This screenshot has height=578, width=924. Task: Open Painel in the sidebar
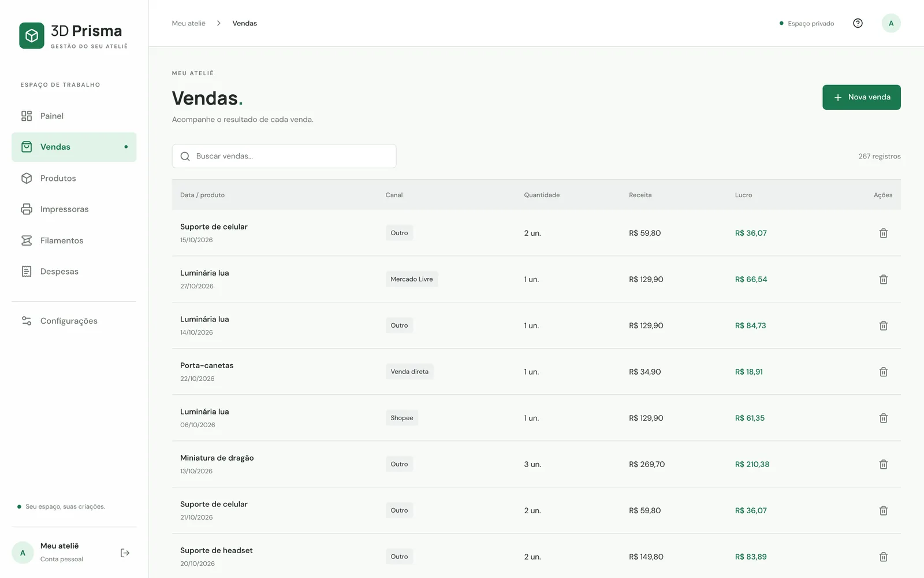click(74, 116)
